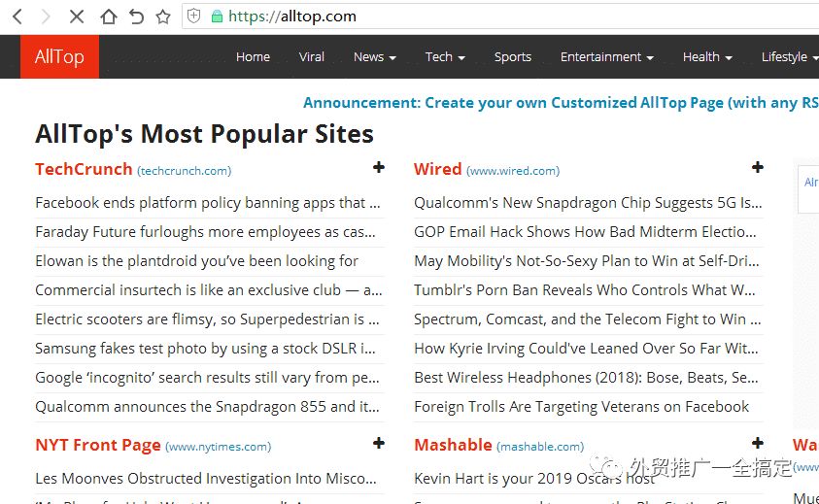Visit the www.wired.com source link
Image resolution: width=819 pixels, height=504 pixels.
(513, 171)
